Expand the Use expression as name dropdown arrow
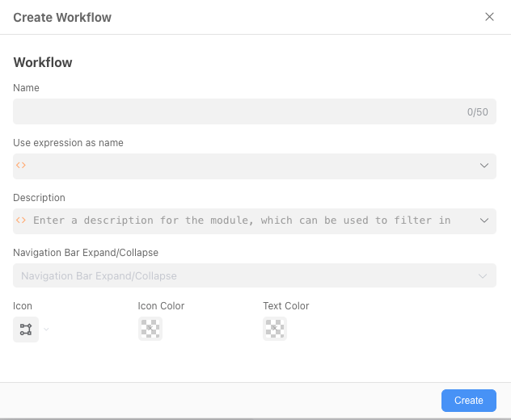 click(484, 166)
